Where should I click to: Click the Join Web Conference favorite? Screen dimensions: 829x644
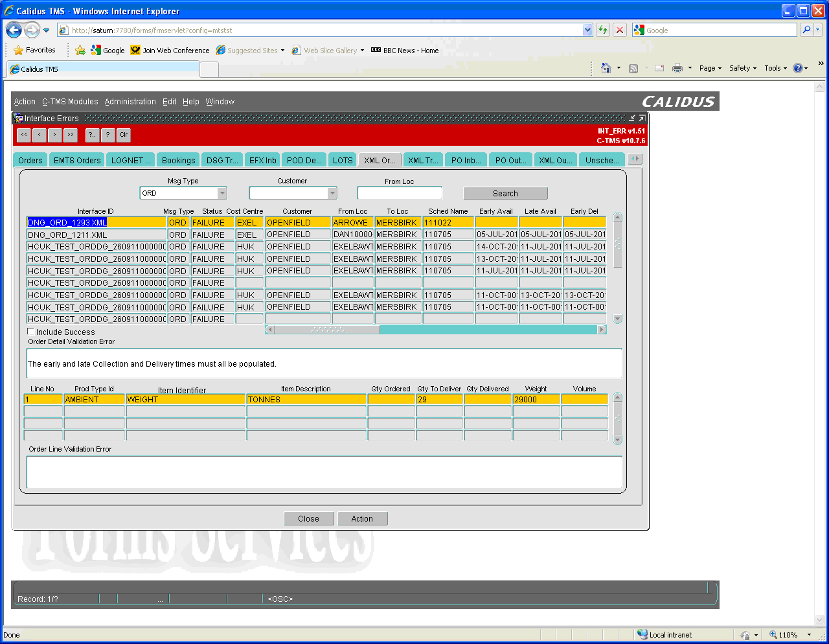[170, 50]
